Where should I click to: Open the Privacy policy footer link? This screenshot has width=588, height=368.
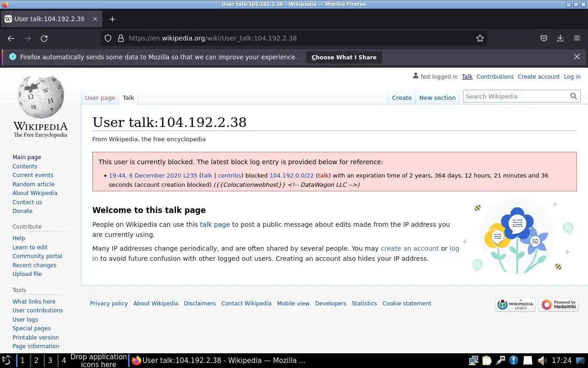click(109, 304)
